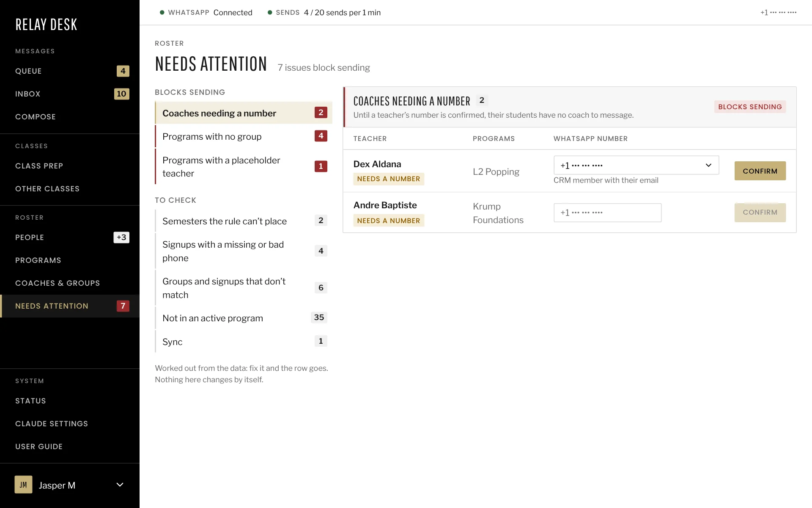Click the sends rate limit indicator
Image resolution: width=812 pixels, height=508 pixels.
click(324, 13)
